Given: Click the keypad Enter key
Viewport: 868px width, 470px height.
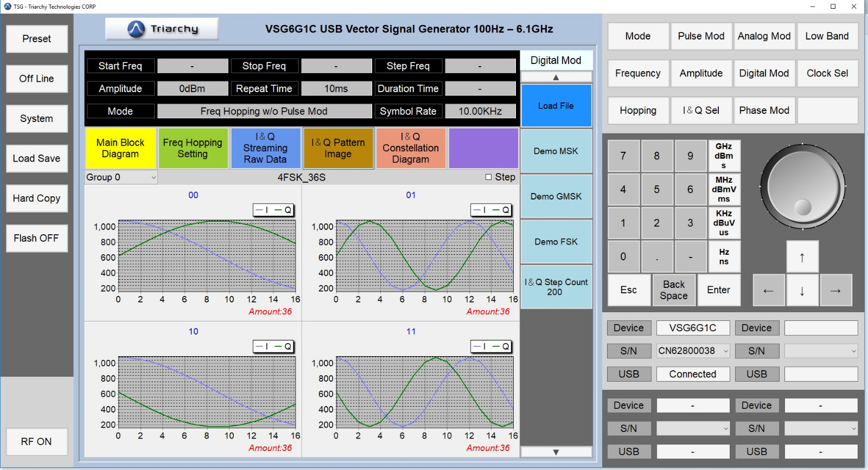Looking at the screenshot, I should (x=719, y=290).
